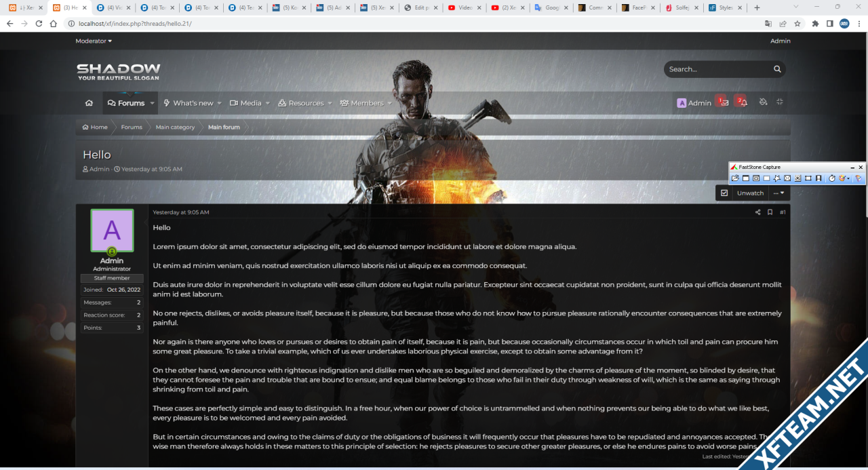Image resolution: width=868 pixels, height=470 pixels.
Task: Click the search magnifier icon
Action: click(777, 69)
